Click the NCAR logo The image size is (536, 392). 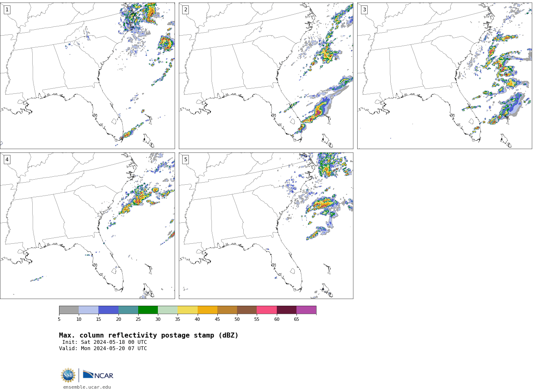click(98, 375)
